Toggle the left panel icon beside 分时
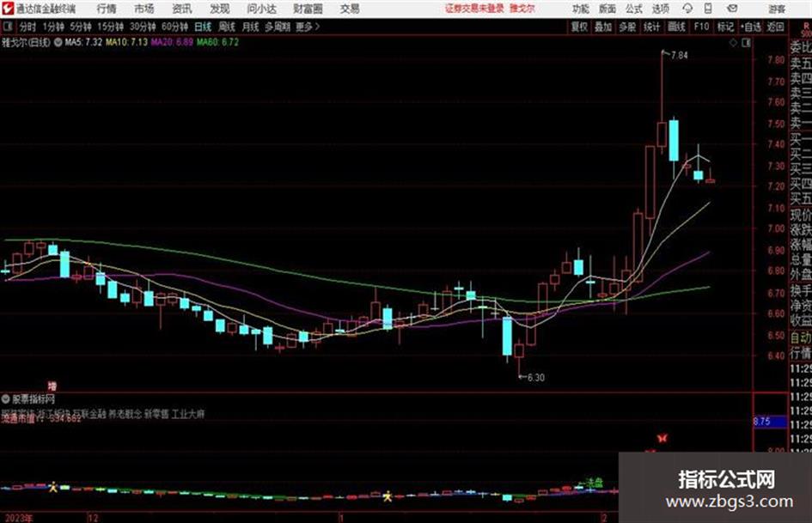Screen dimensions: 812x523 coord(8,27)
